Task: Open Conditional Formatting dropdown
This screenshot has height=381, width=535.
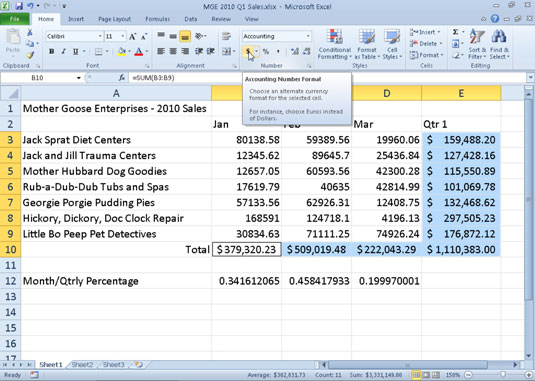Action: click(x=335, y=44)
